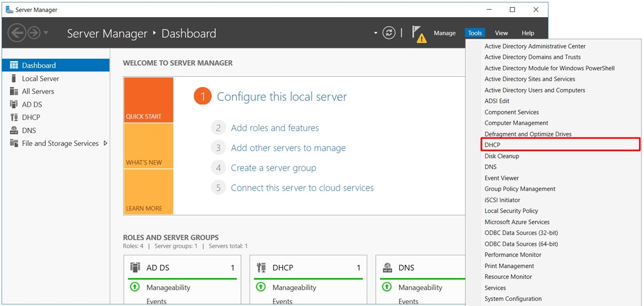This screenshot has height=306, width=644.
Task: Open Group Policy Management
Action: point(520,189)
